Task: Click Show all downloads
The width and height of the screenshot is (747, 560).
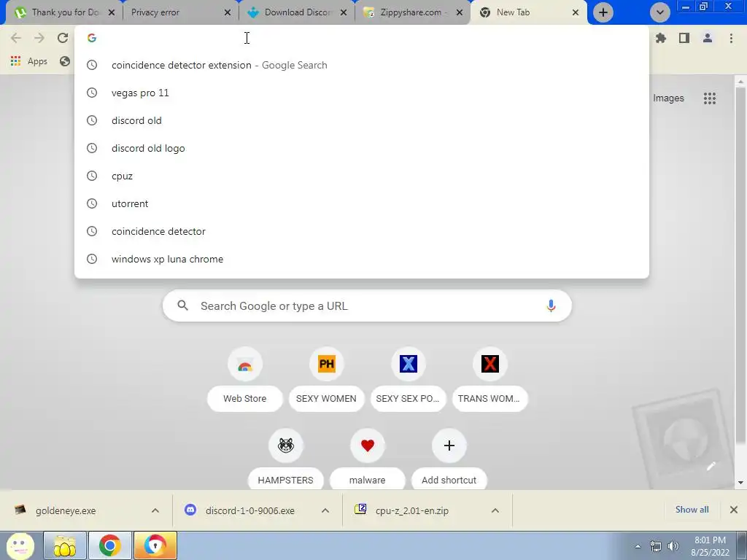Action: (692, 510)
